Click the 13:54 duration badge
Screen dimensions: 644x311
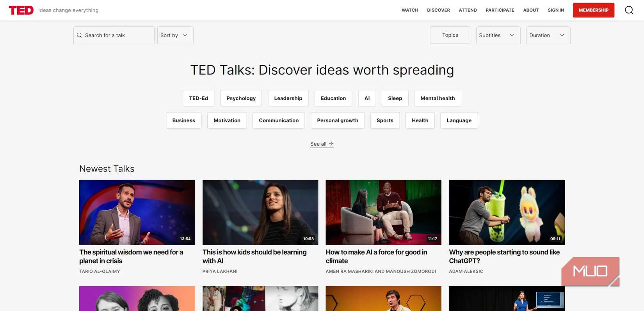tap(185, 239)
